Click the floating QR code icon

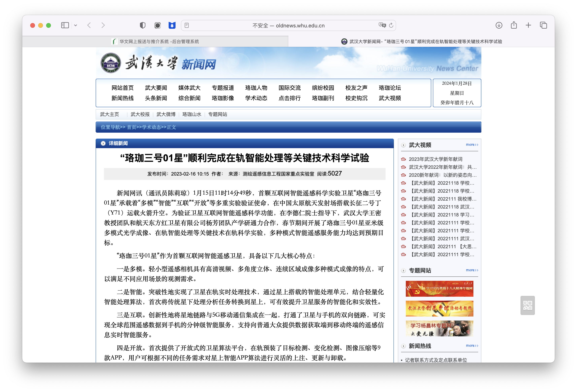[528, 305]
